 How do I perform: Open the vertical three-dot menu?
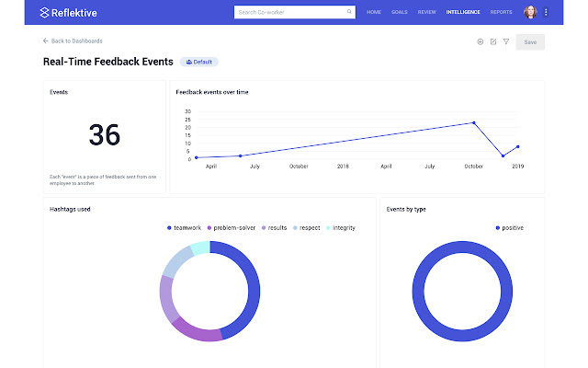[x=547, y=13]
